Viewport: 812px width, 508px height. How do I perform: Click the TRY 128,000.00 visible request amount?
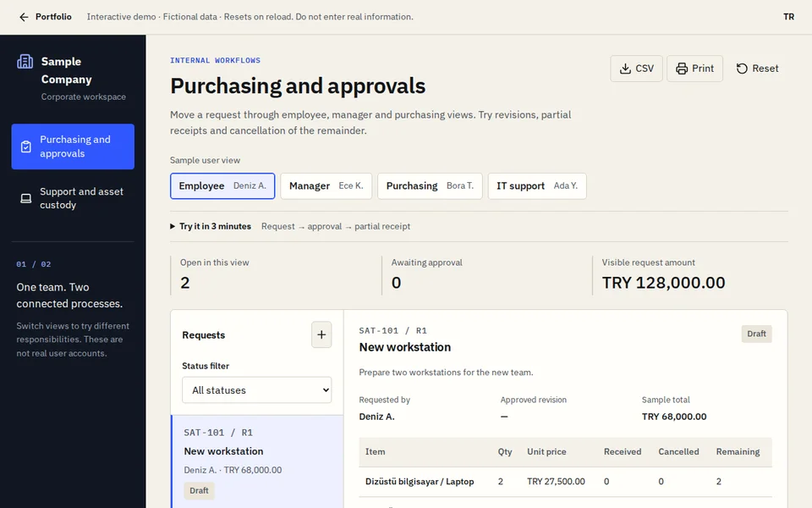[663, 283]
